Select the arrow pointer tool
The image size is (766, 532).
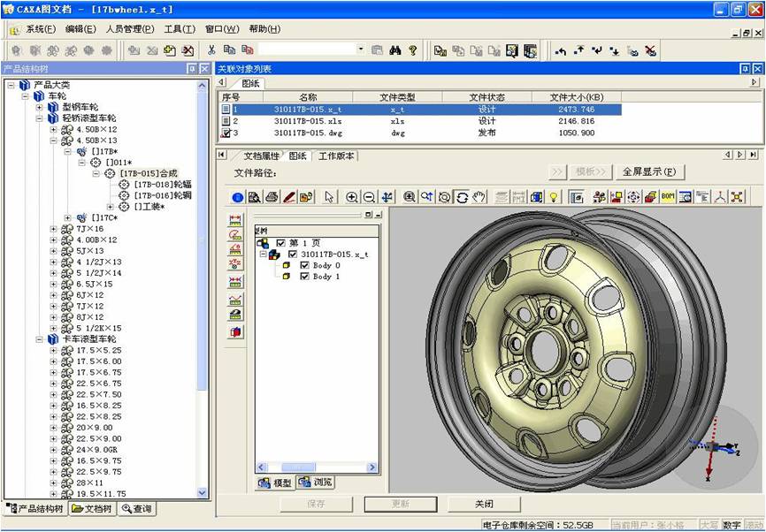(329, 197)
